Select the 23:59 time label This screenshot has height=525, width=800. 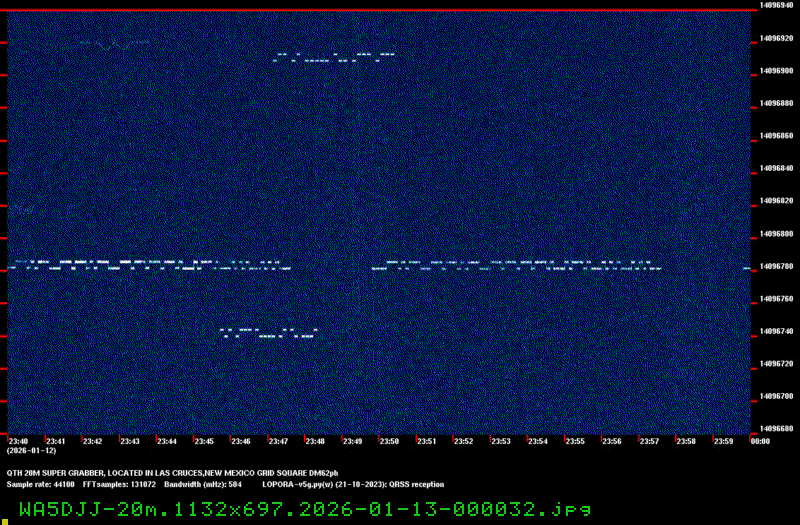pyautogui.click(x=723, y=441)
